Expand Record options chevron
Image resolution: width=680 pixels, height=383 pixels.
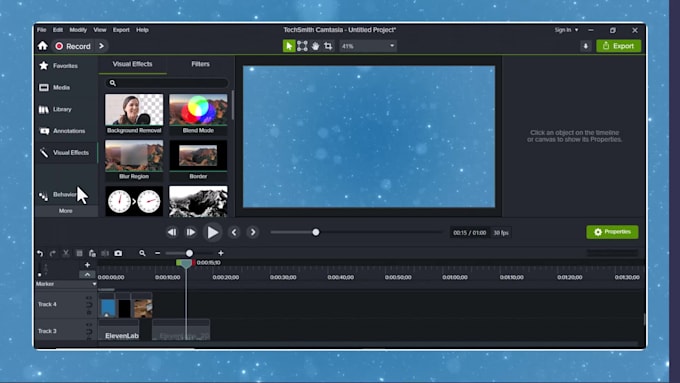pyautogui.click(x=101, y=46)
